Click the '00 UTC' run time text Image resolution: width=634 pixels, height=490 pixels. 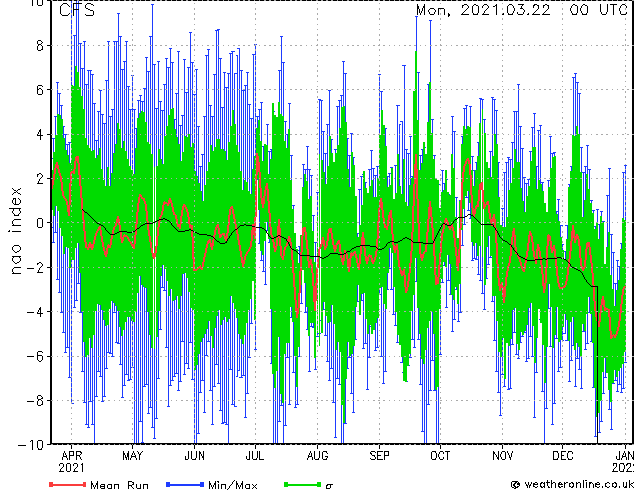click(x=599, y=10)
